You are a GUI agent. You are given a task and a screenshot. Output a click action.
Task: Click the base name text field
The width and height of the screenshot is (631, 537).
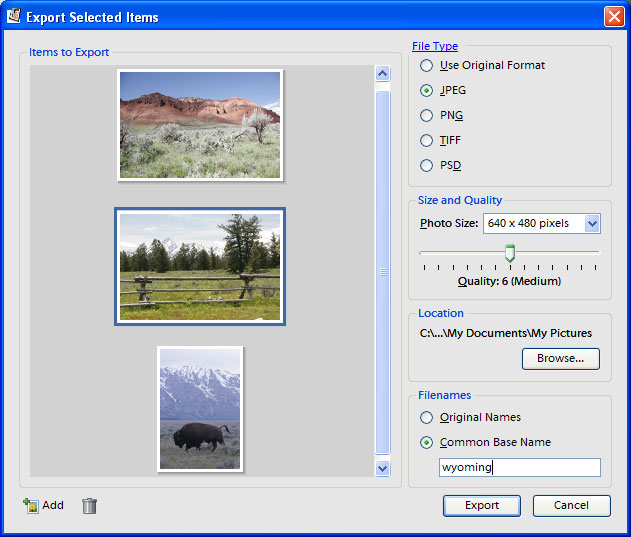(x=519, y=468)
